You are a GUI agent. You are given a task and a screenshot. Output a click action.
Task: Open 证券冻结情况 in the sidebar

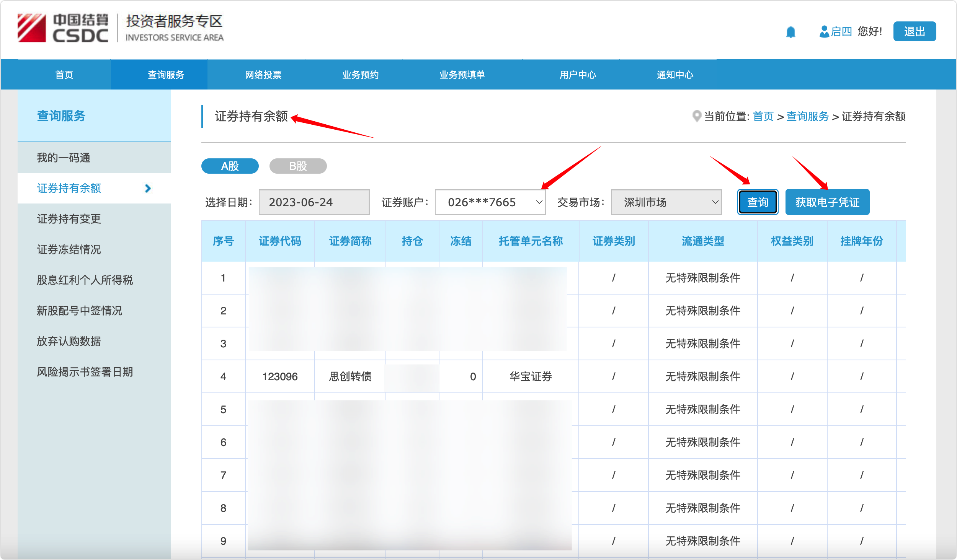(x=69, y=249)
